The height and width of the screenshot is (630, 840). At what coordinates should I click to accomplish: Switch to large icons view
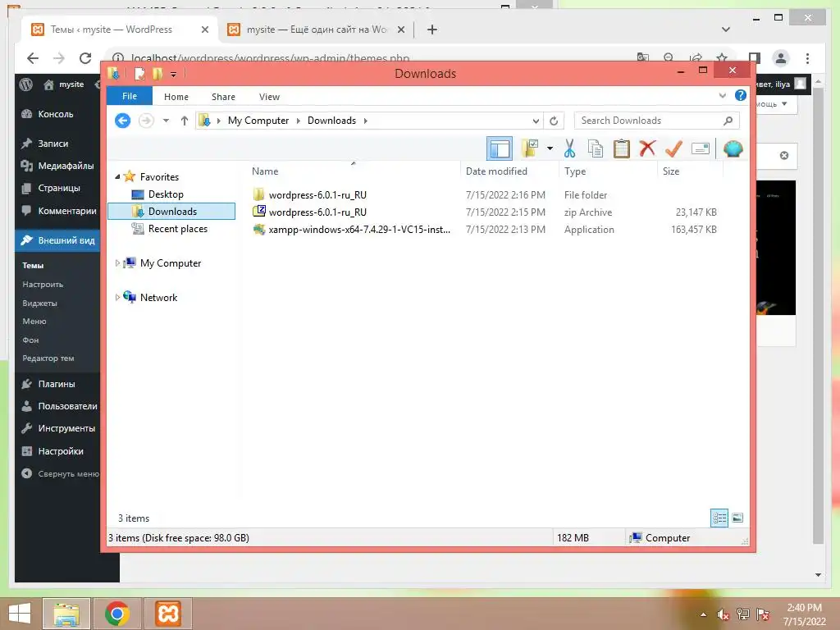[737, 518]
